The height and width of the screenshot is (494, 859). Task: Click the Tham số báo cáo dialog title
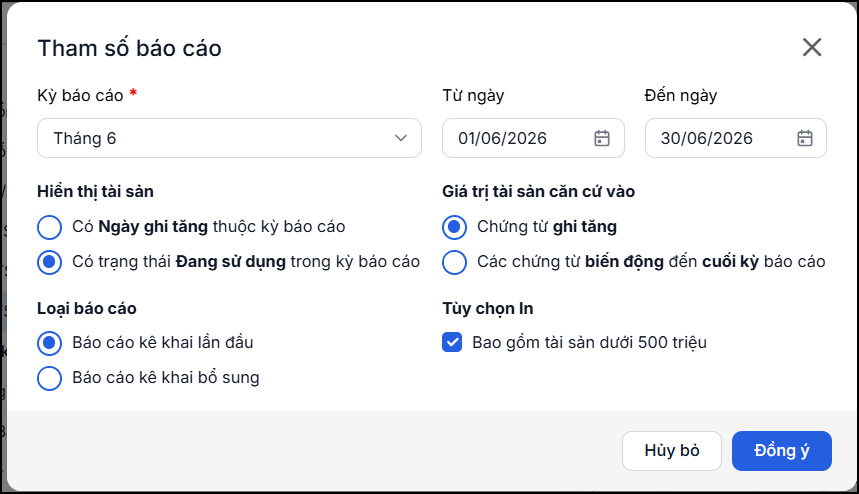tap(129, 48)
